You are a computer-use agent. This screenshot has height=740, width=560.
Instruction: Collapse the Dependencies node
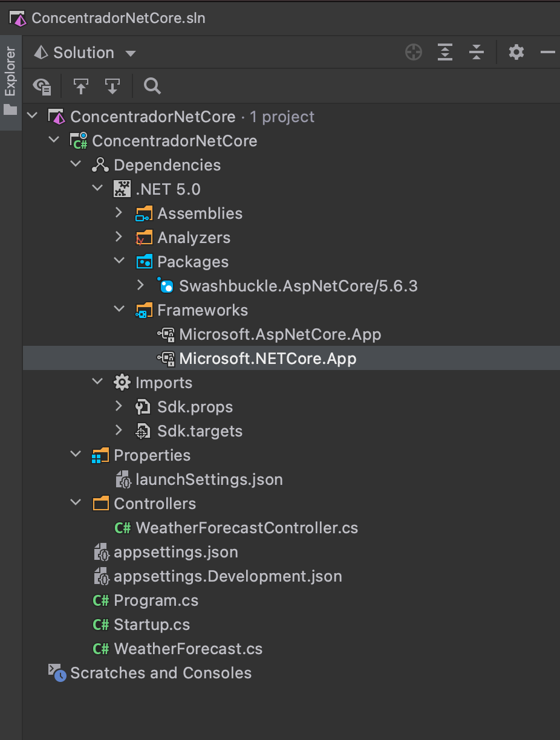click(75, 164)
